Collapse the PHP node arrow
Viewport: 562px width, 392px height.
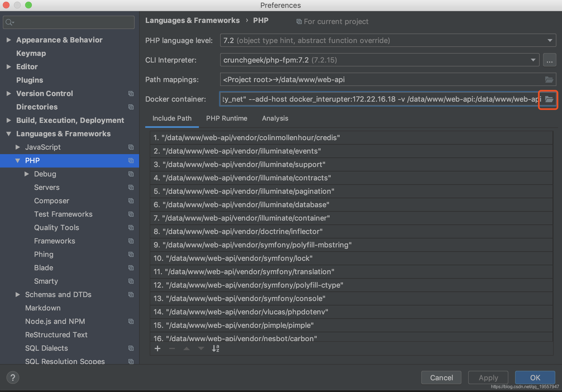(18, 161)
